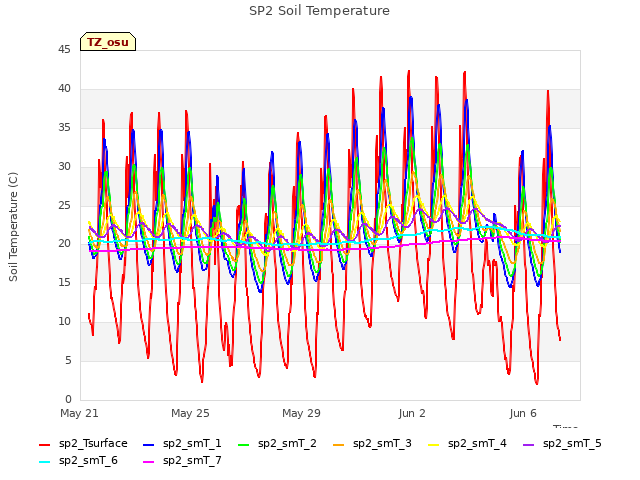The height and width of the screenshot is (480, 640).
Task: Click the 25 y-axis tick label
Action: coord(64,205)
